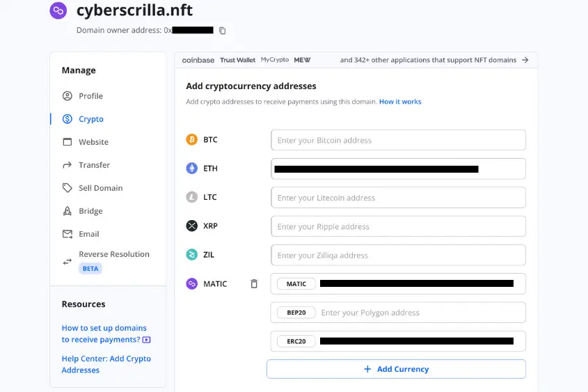Click the Bitcoin BTC coin icon
The image size is (588, 392).
[191, 139]
